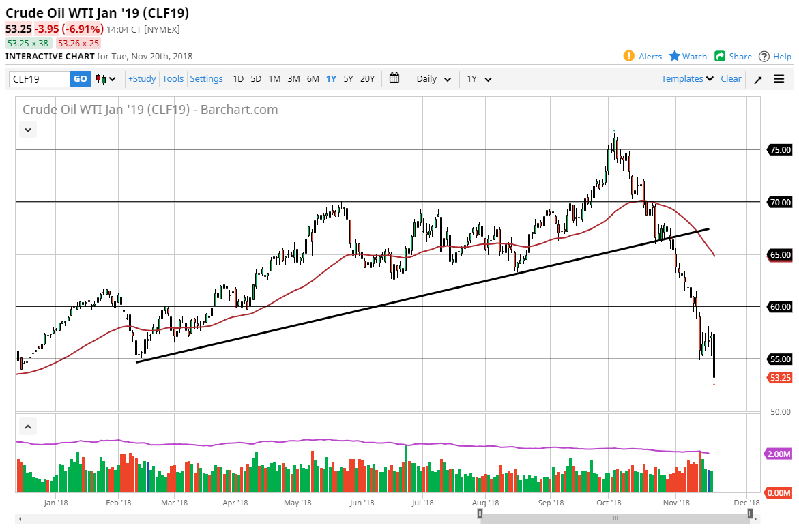Select the 5Y timeframe tab
Image resolution: width=799 pixels, height=532 pixels.
point(348,78)
